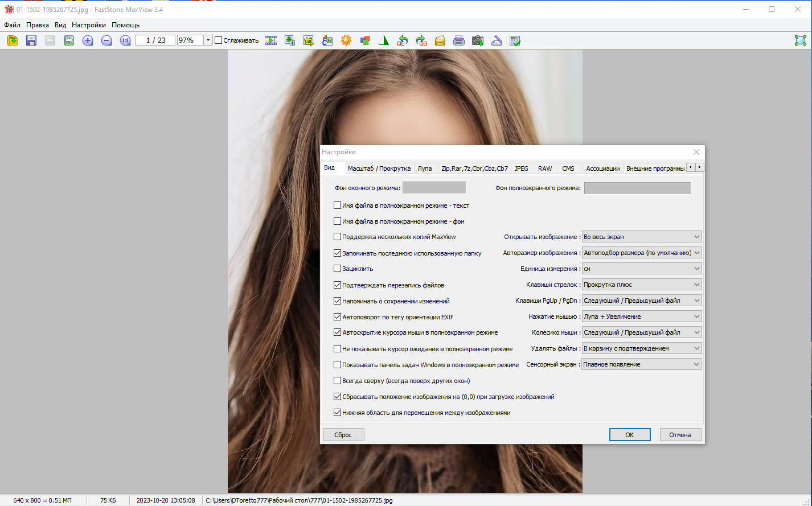Open the Колесико мыши dropdown
This screenshot has width=812, height=506.
(641, 332)
